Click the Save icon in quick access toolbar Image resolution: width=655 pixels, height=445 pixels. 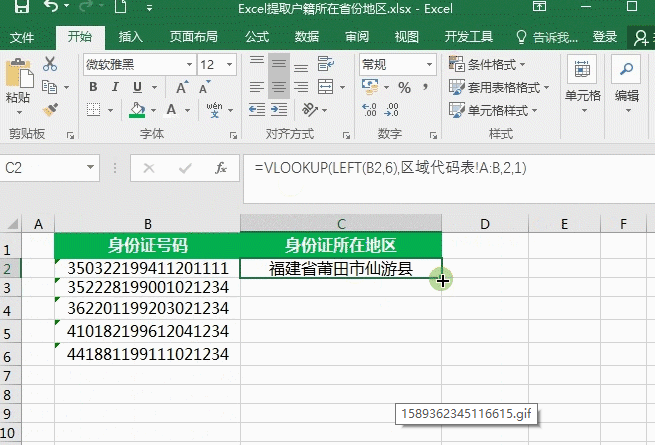coord(22,10)
